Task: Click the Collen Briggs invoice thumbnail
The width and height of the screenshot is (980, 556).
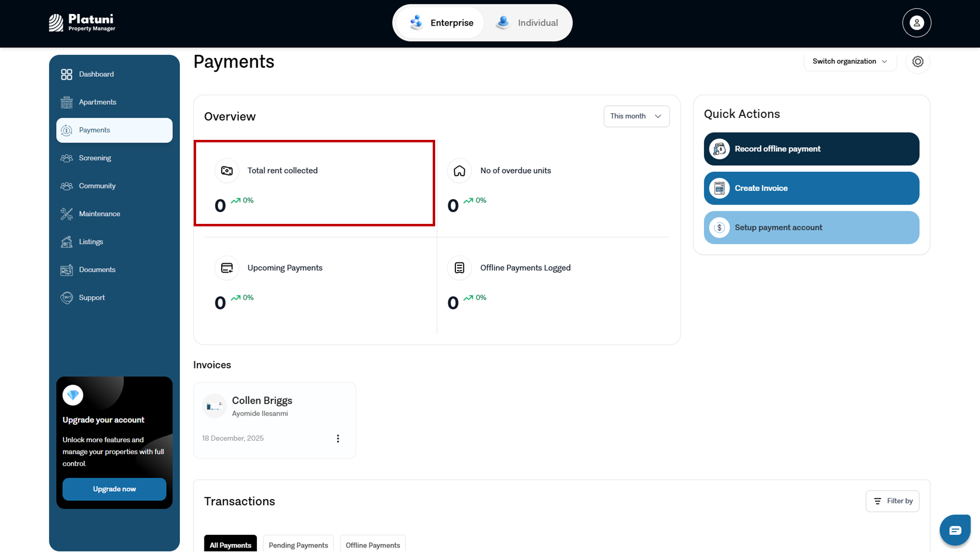Action: pyautogui.click(x=214, y=406)
